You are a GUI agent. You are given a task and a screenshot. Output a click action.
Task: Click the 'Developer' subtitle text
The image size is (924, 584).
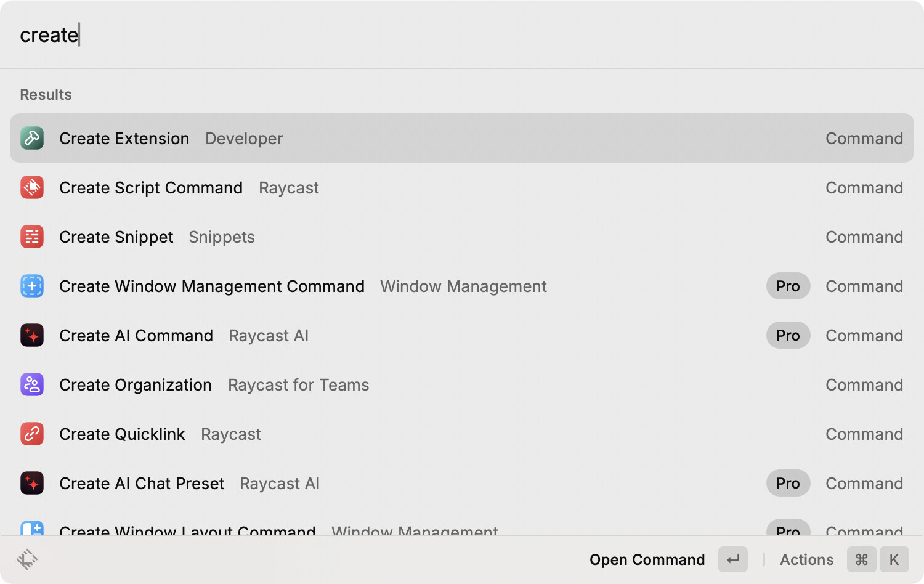pyautogui.click(x=244, y=139)
